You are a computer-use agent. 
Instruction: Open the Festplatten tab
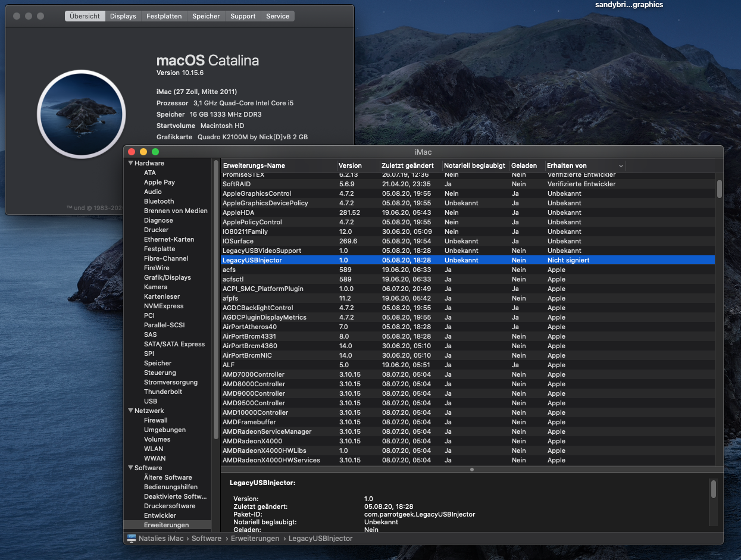[164, 16]
